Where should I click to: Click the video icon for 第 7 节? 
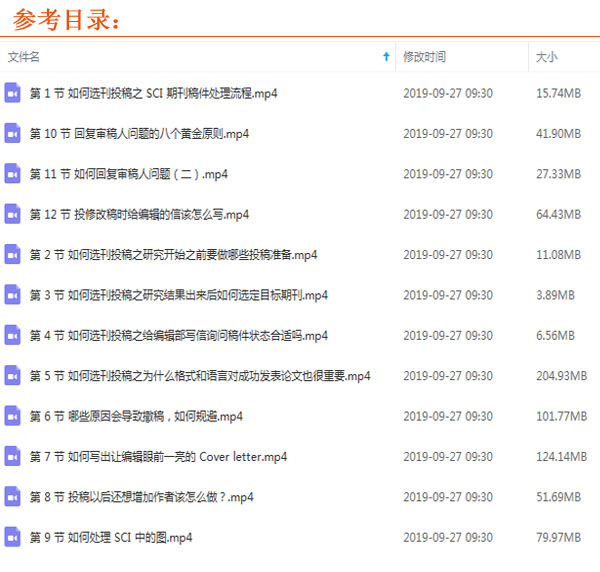click(x=13, y=457)
